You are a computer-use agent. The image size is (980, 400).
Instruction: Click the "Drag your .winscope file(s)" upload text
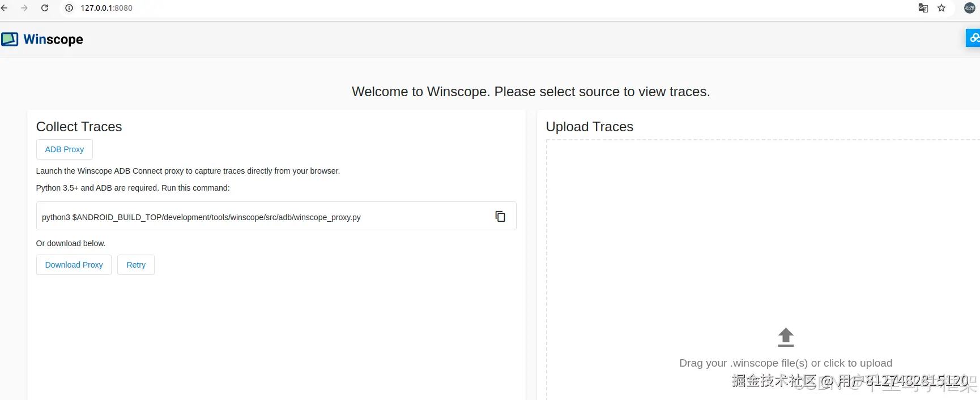pyautogui.click(x=785, y=363)
